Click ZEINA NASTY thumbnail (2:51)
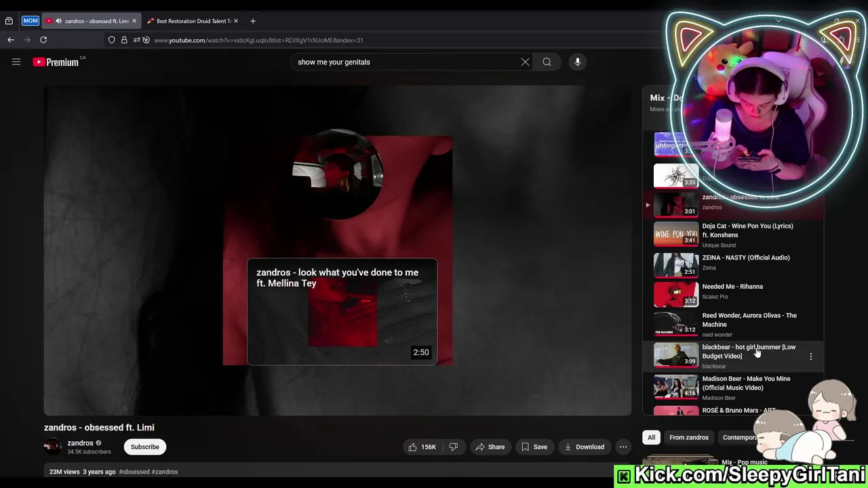 (x=676, y=265)
